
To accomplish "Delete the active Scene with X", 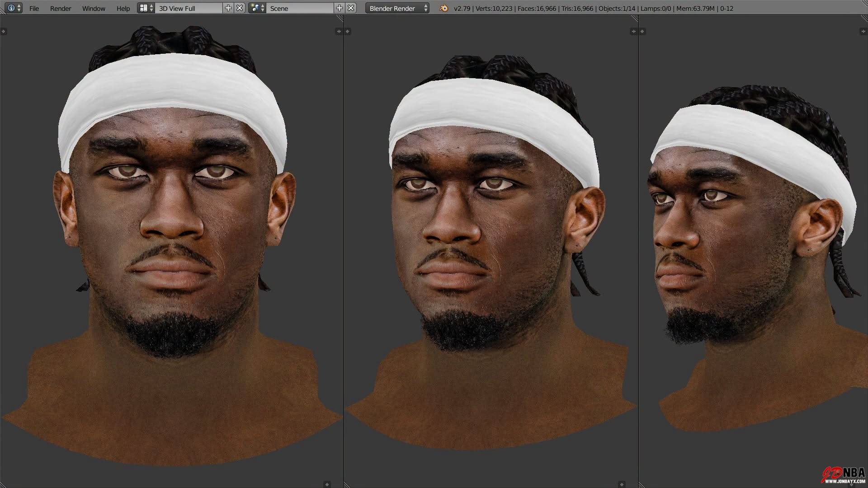I will (x=351, y=8).
